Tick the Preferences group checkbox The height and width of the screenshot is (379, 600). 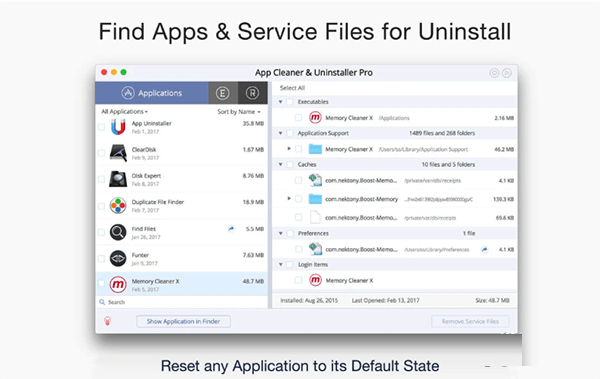pos(290,233)
